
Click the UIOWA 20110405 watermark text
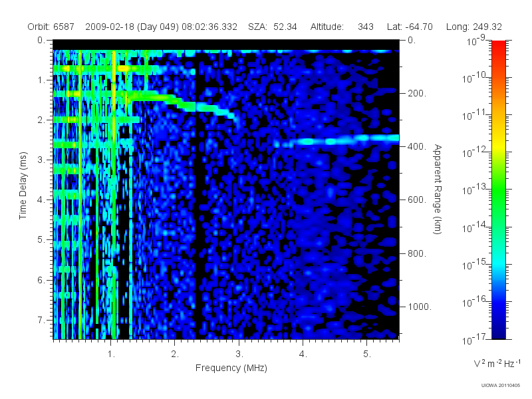501,386
